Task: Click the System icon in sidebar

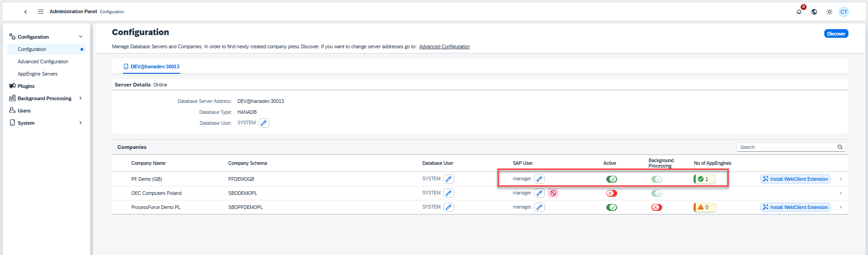Action: point(12,122)
